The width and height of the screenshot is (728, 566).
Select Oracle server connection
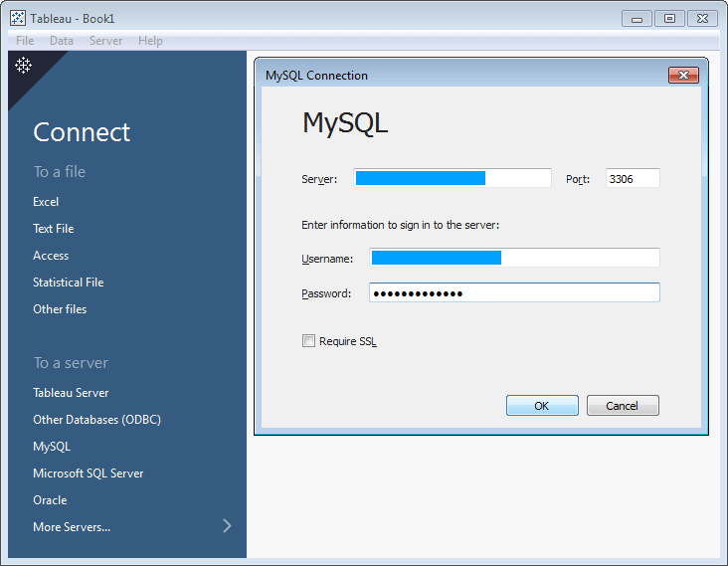(50, 500)
